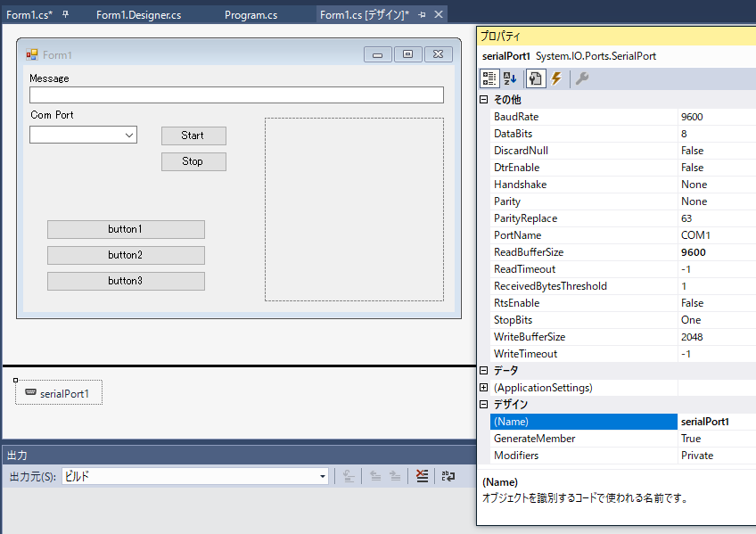756x534 pixels.
Task: Click the find message in code icon
Action: (x=349, y=476)
